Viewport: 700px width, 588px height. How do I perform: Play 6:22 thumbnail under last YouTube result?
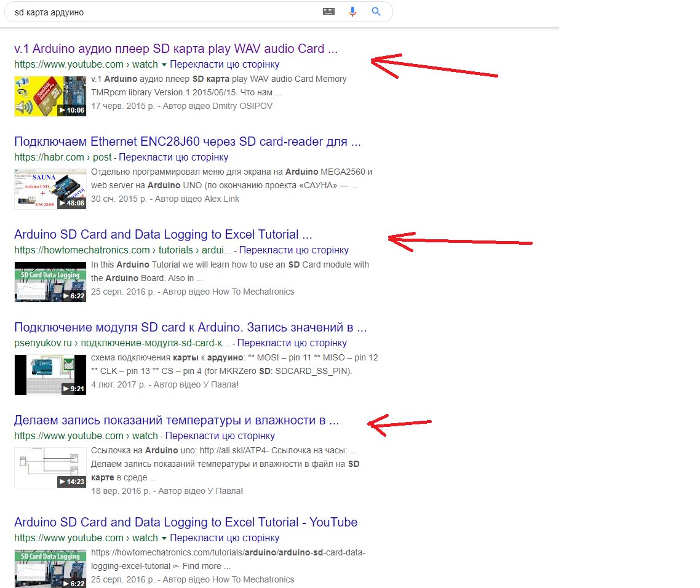pos(50,570)
